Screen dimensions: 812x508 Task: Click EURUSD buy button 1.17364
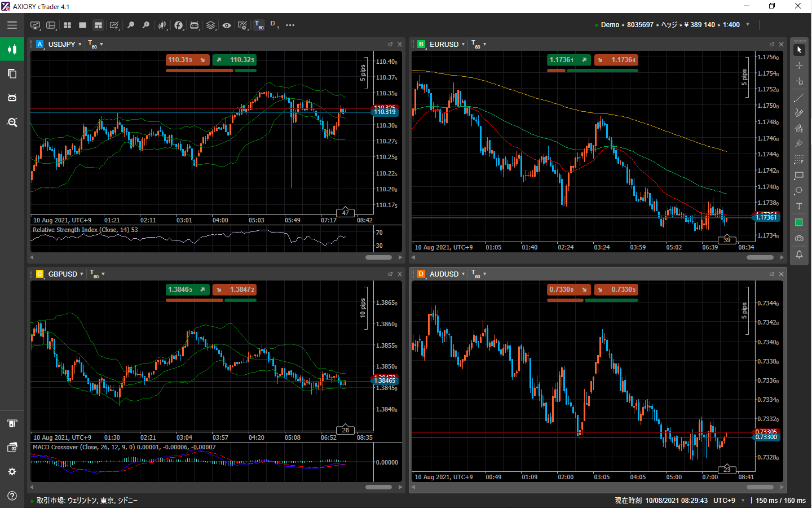pos(616,60)
